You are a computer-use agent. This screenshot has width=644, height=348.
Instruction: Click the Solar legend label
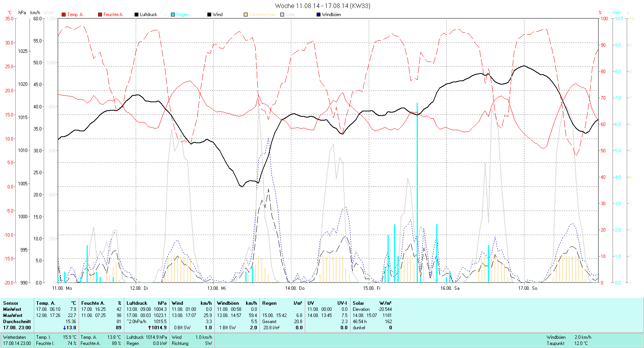tap(290, 15)
